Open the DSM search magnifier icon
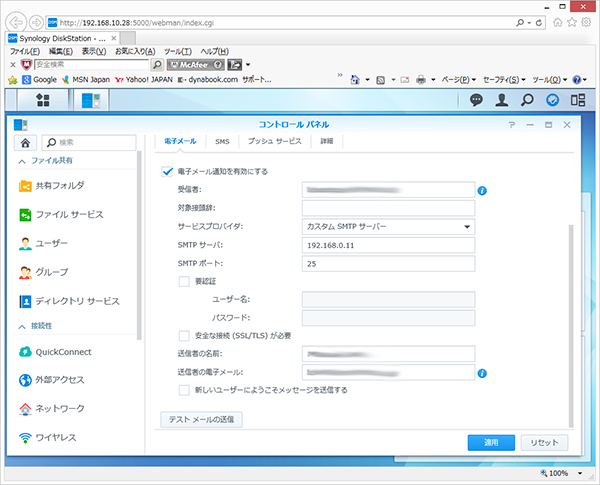600x485 pixels. pos(527,100)
